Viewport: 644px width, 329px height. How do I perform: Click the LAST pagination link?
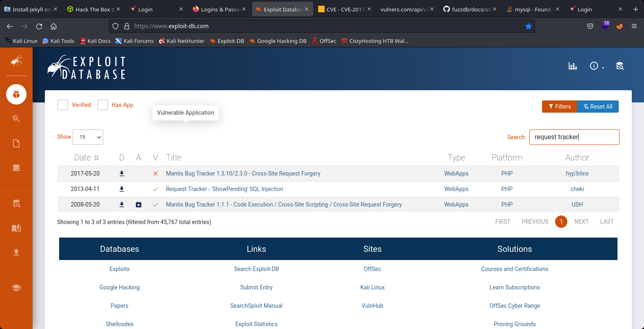tap(607, 222)
